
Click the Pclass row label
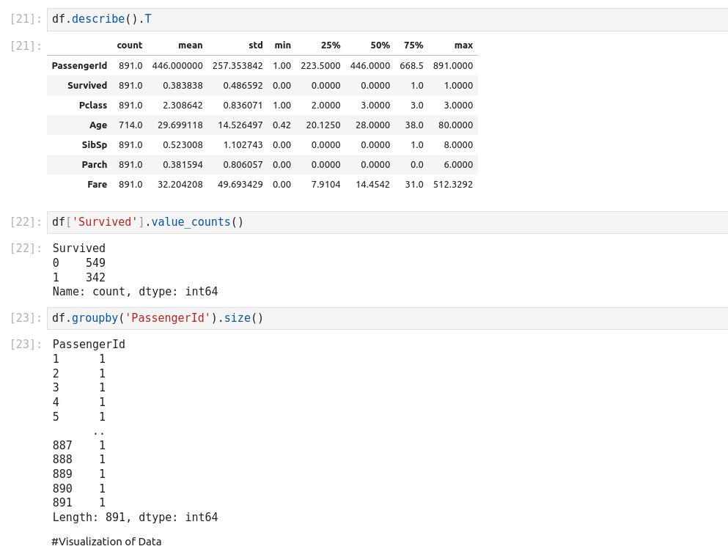pyautogui.click(x=93, y=106)
